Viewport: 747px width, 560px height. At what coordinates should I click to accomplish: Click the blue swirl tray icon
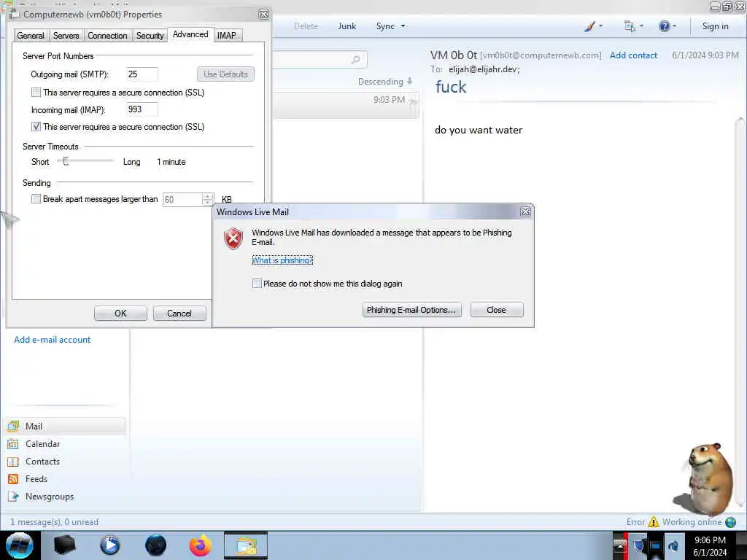tap(673, 545)
